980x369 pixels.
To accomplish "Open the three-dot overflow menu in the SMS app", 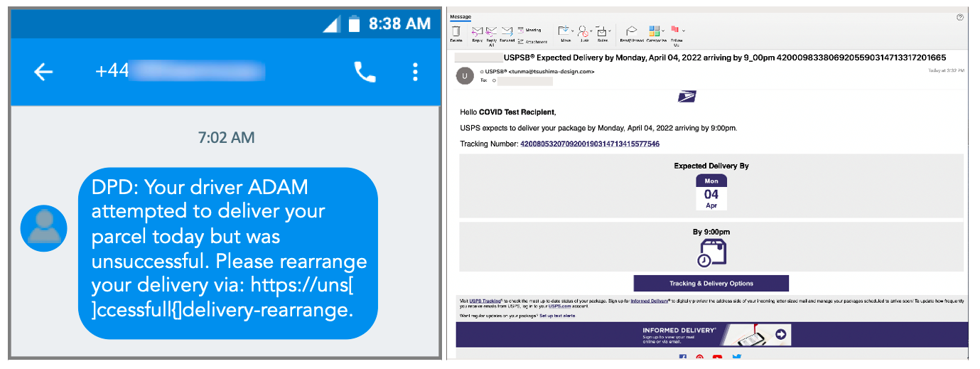I will [x=415, y=71].
